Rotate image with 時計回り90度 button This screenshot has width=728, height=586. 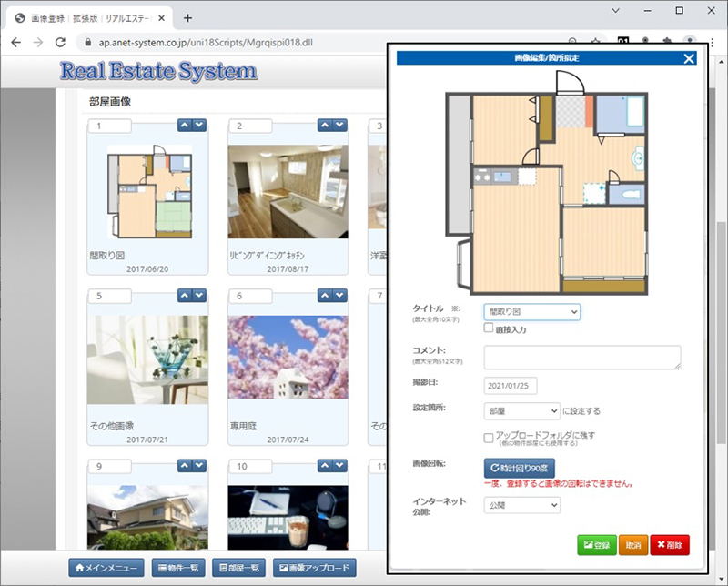pos(519,469)
